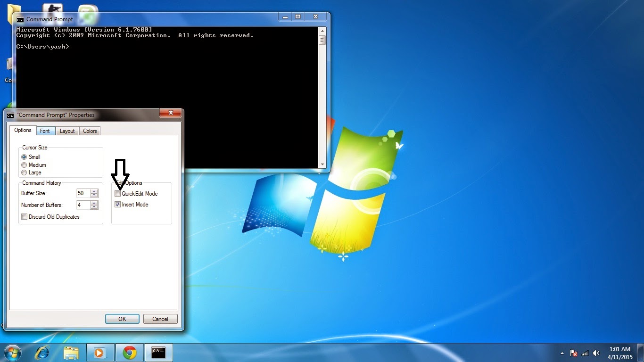Minimize the Command Prompt window

coord(285,16)
